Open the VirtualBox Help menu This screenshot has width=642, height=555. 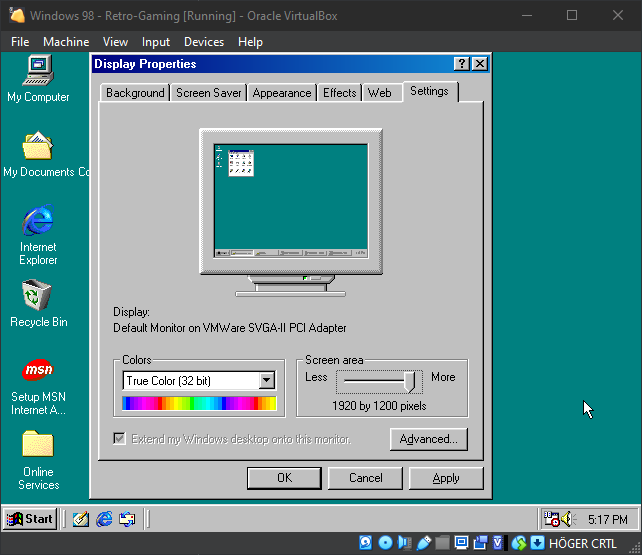coord(250,42)
